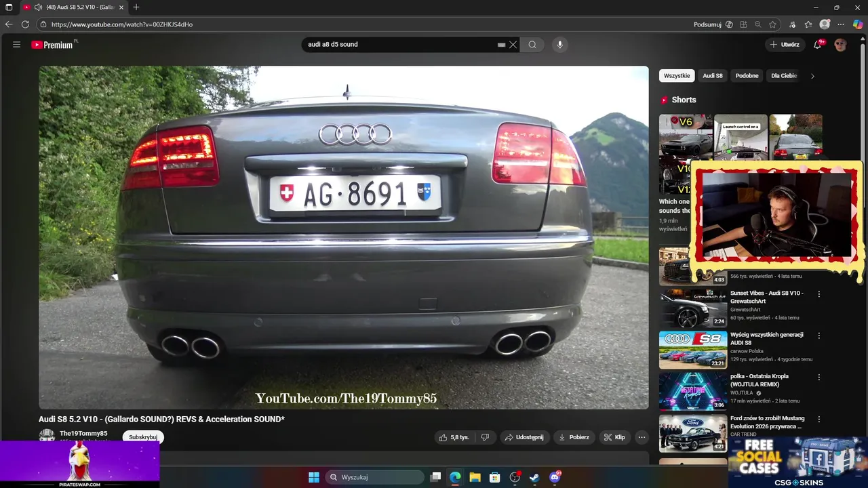
Task: Open polka - Ostatnia Kropla remix video
Action: 759,380
